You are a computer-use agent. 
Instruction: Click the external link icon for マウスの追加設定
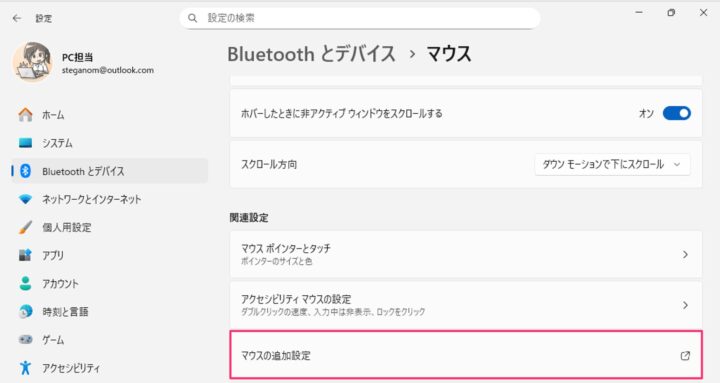[685, 355]
